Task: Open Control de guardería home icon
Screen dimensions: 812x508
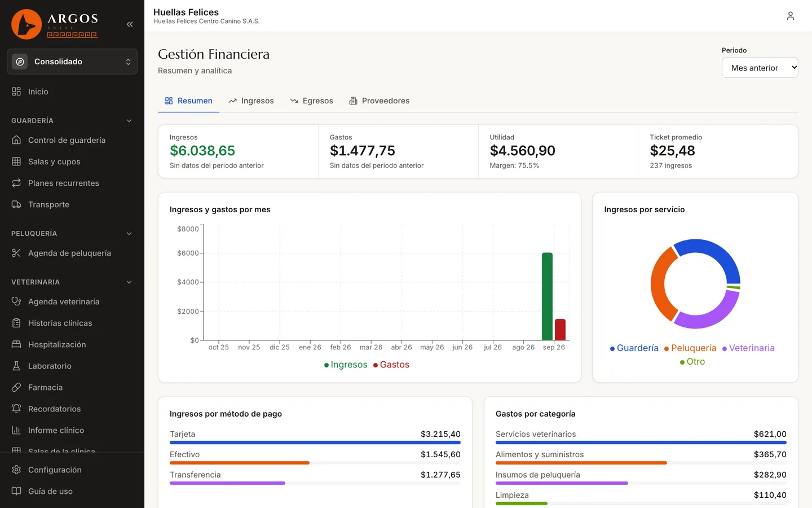Action: click(16, 140)
